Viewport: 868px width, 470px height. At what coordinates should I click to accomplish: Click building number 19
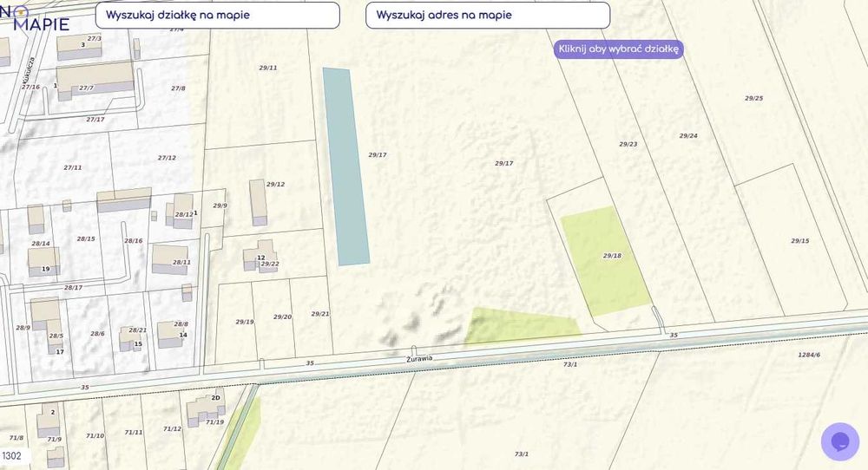pyautogui.click(x=46, y=270)
